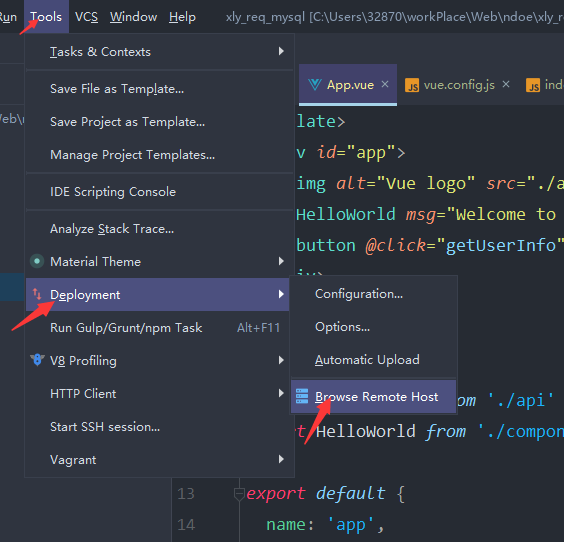Viewport: 564px width, 542px height.
Task: Open Deployment Configuration
Action: coord(373,294)
